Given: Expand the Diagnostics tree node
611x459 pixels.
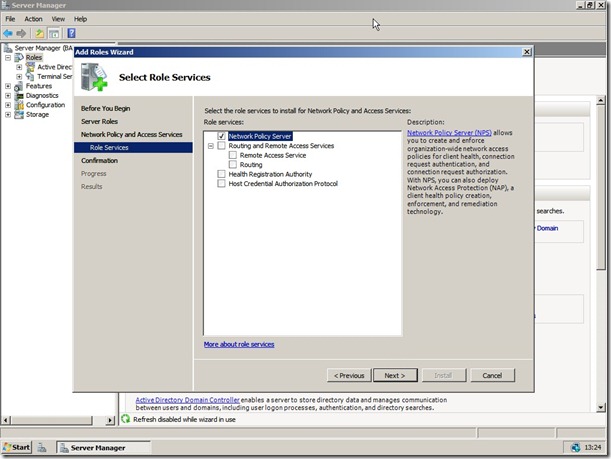Looking at the screenshot, I should [x=8, y=95].
